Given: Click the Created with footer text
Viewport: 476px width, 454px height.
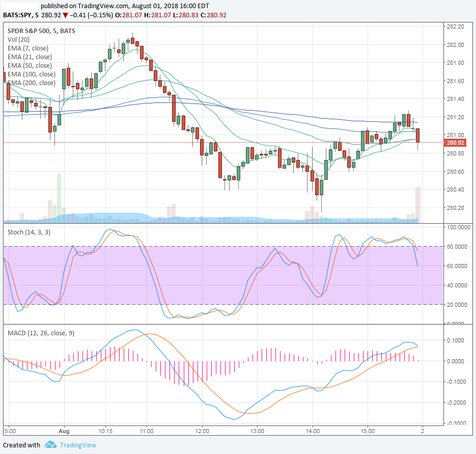Looking at the screenshot, I should tap(21, 445).
